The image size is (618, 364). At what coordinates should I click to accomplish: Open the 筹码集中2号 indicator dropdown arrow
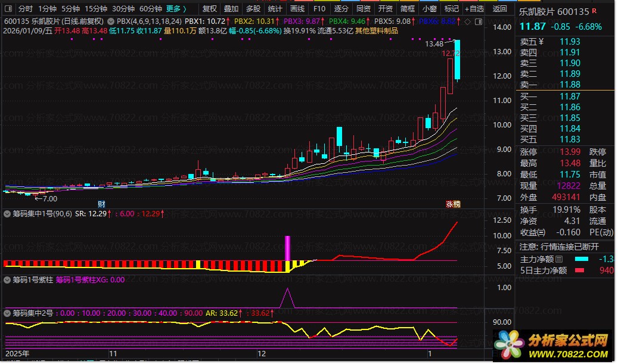7,312
